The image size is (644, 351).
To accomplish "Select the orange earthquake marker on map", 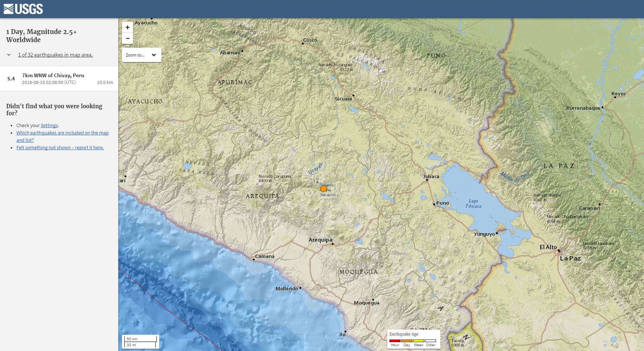I will (324, 189).
